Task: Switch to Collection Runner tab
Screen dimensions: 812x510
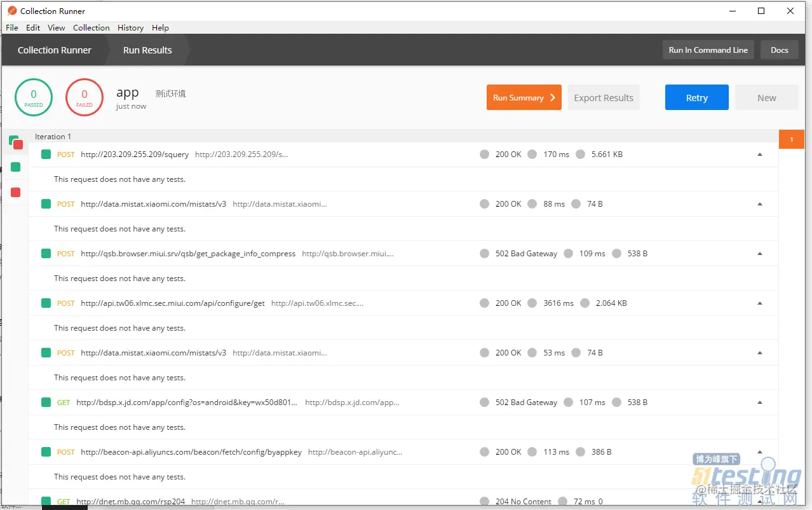Action: click(55, 50)
